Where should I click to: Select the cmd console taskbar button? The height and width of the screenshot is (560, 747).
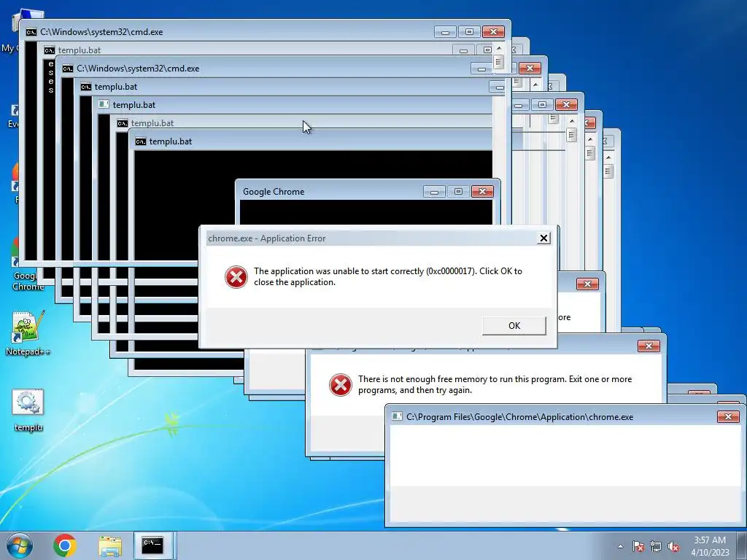click(154, 545)
